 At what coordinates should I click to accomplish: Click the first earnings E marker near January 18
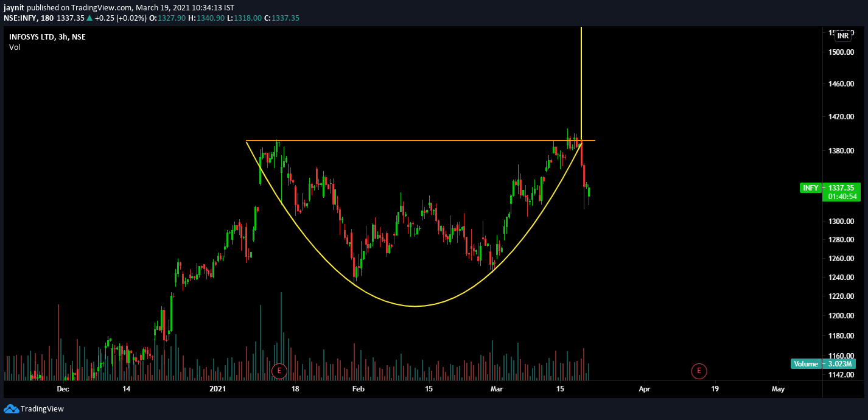[279, 370]
